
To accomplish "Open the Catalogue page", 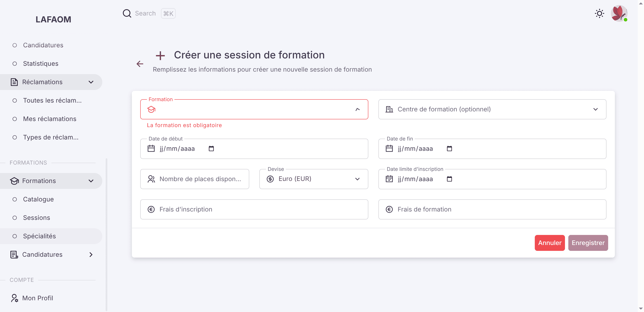I will coord(51,199).
